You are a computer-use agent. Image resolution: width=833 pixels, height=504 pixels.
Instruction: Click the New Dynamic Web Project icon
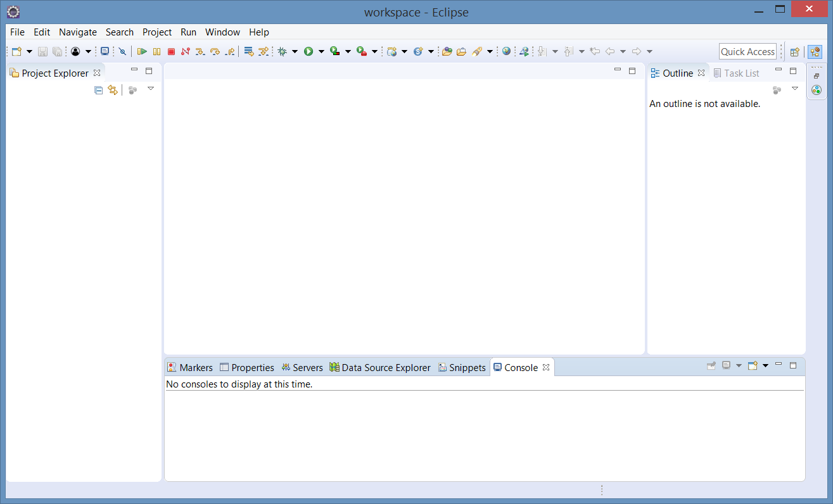[392, 51]
